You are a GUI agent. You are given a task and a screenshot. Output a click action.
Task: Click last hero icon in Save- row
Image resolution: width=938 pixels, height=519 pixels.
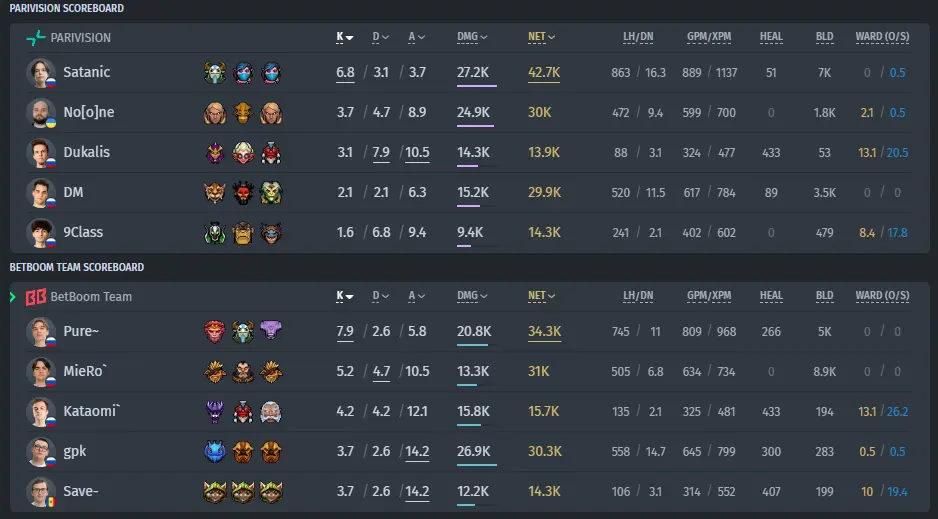(270, 491)
